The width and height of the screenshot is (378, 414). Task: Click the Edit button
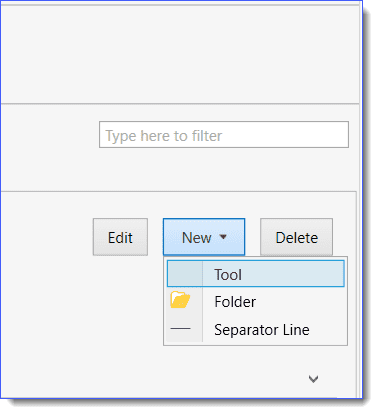coord(120,237)
